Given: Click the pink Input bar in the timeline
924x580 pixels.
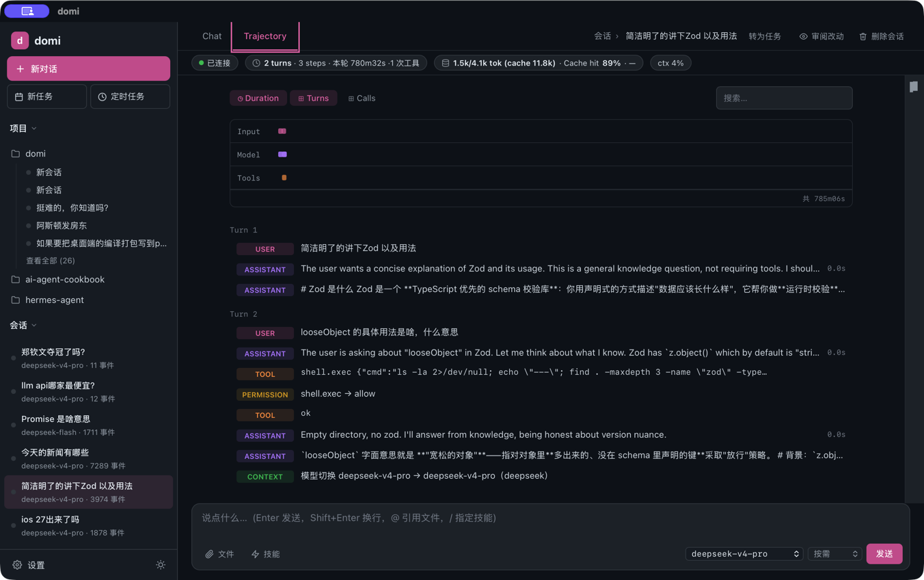Looking at the screenshot, I should (x=282, y=131).
